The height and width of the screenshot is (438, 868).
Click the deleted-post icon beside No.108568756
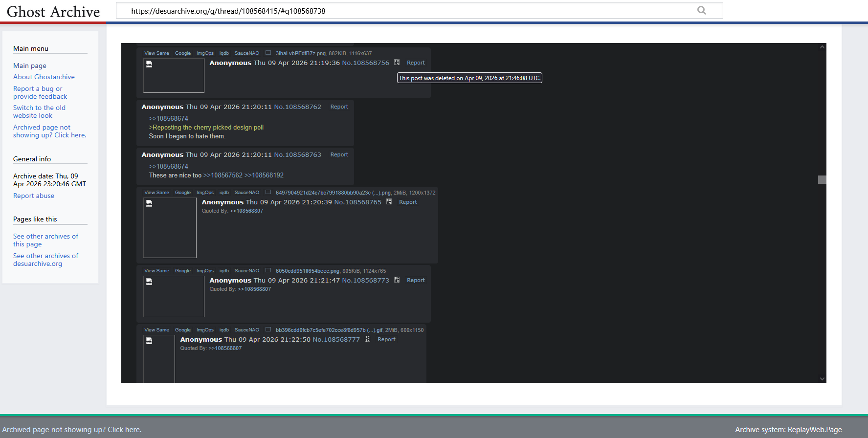tap(397, 63)
